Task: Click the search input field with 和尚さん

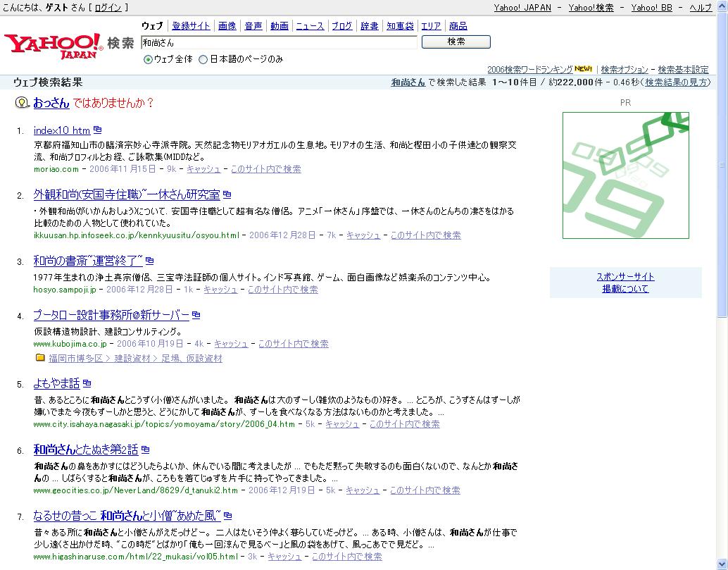Action: tap(279, 42)
